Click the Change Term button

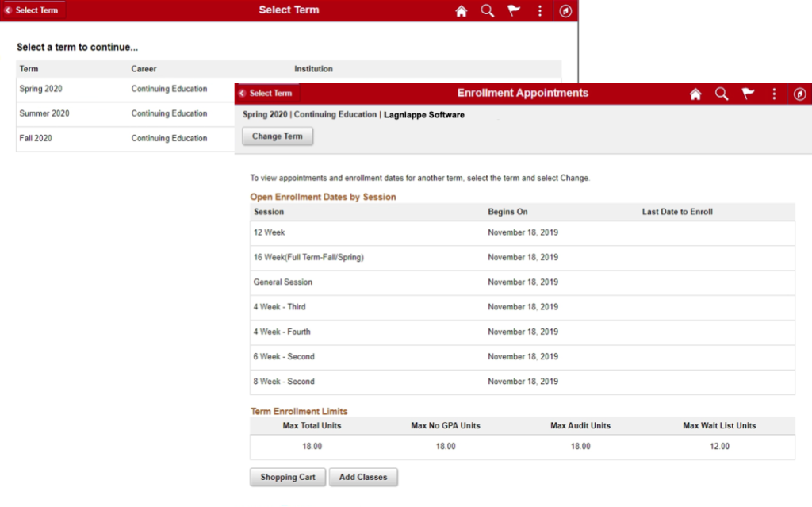click(x=277, y=136)
